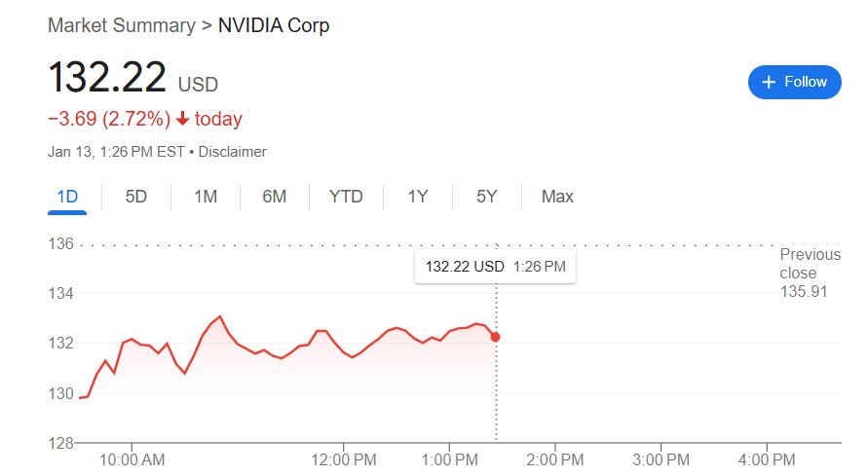Viewport: 868px width, 475px height.
Task: Open the 6M chart view
Action: pos(275,197)
